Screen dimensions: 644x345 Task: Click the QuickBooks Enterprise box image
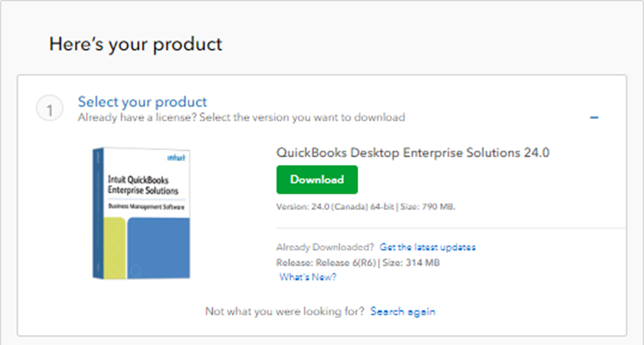pos(142,213)
